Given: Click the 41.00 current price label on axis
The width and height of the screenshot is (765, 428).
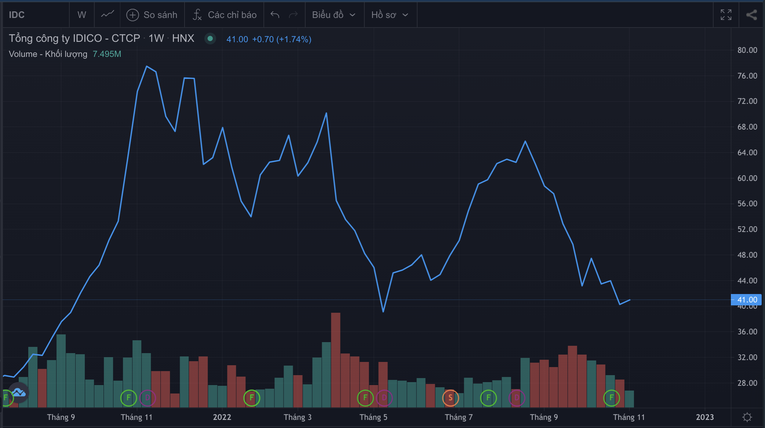Looking at the screenshot, I should 747,300.
